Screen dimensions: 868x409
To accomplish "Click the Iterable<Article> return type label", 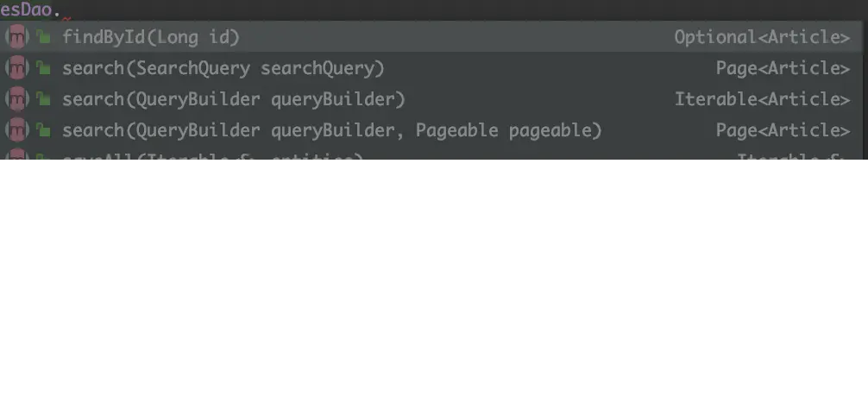I will pos(762,99).
